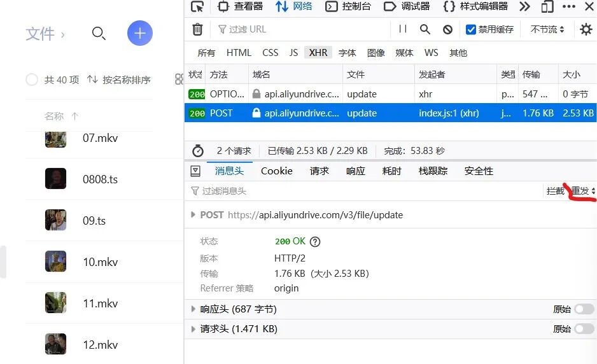Select the POST update request row
This screenshot has width=597, height=364.
coord(390,113)
